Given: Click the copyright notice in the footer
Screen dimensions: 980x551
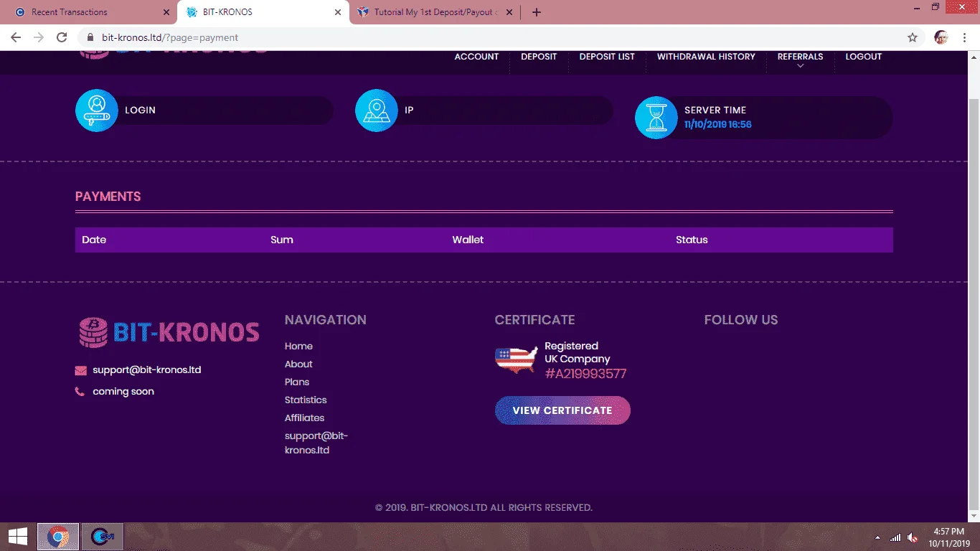Looking at the screenshot, I should coord(484,508).
